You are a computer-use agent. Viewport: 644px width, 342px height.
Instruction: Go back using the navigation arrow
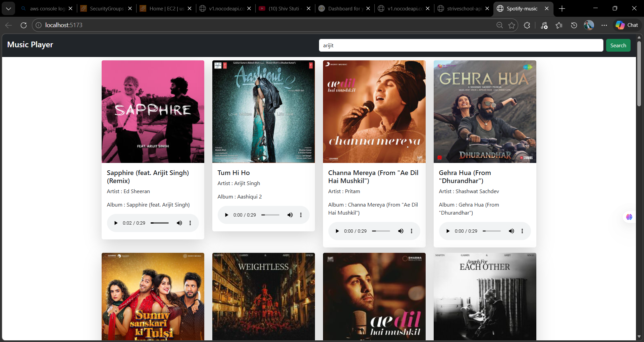[x=8, y=25]
